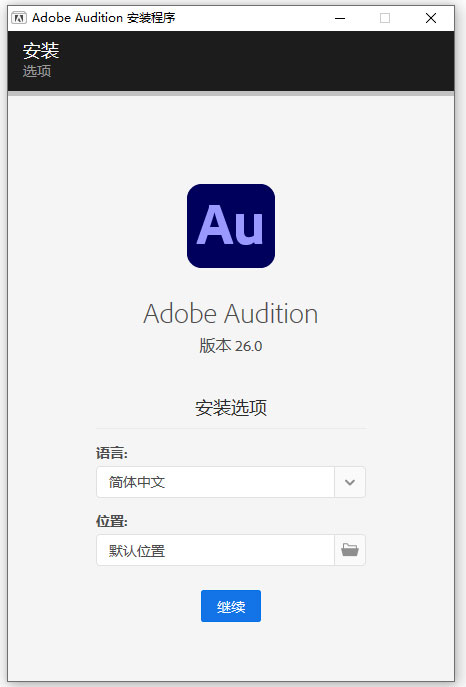Click the Adobe Audition product name text
Screen dimensions: 466x687
click(x=231, y=314)
